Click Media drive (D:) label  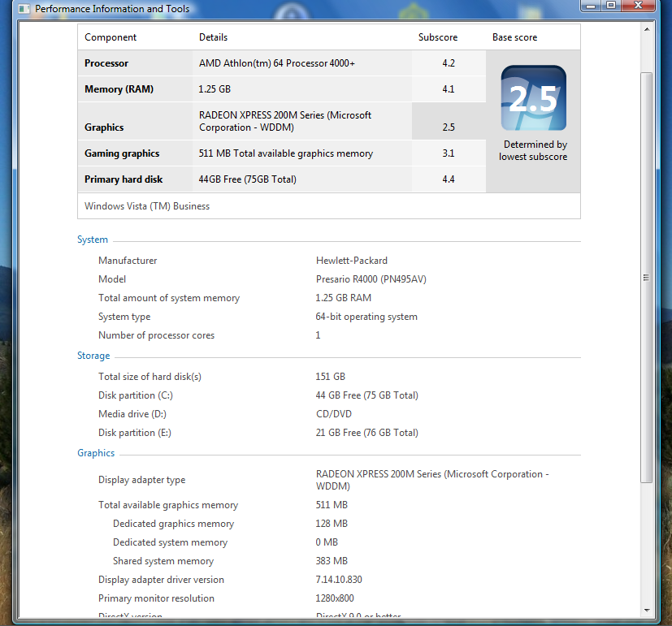132,414
